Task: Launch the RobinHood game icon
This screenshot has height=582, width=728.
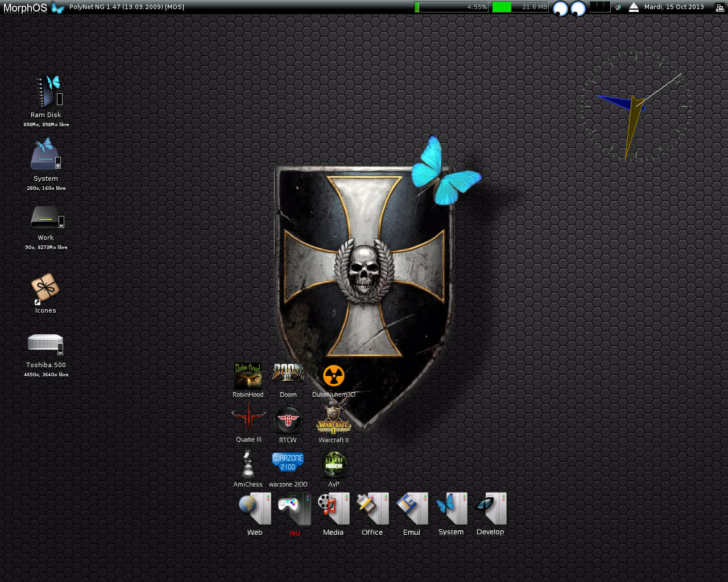Action: (x=248, y=376)
